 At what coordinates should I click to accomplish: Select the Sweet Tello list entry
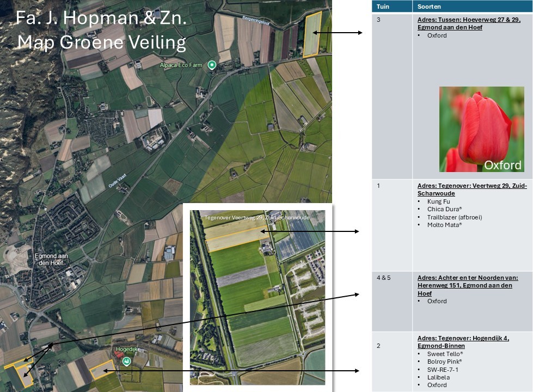(x=445, y=354)
